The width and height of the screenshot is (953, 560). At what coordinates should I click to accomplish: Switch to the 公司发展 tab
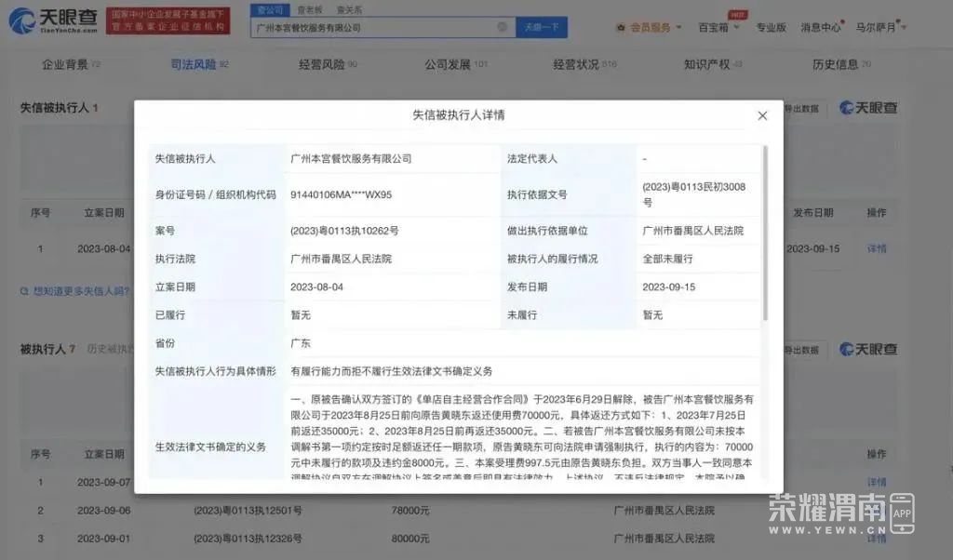pos(456,64)
